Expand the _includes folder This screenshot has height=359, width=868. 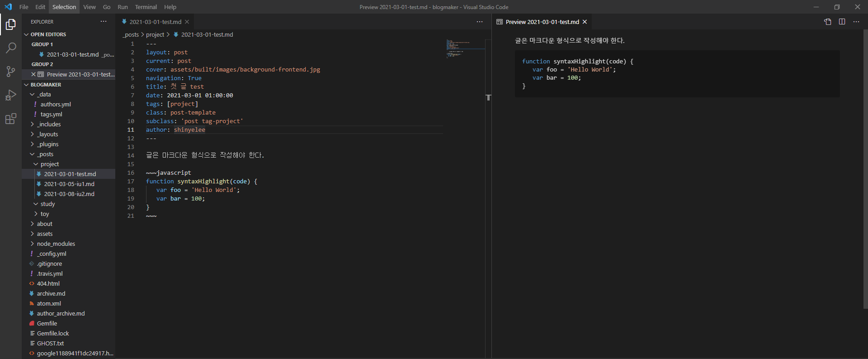69,124
